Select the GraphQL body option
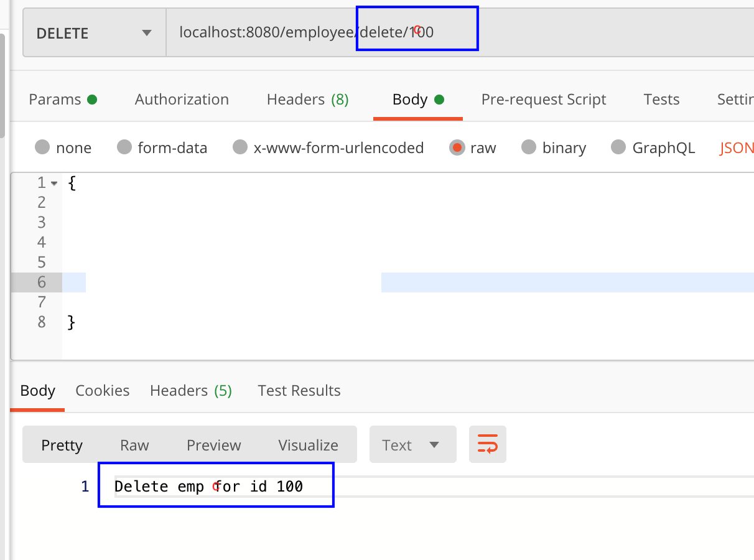Viewport: 754px width, 560px height. [653, 147]
